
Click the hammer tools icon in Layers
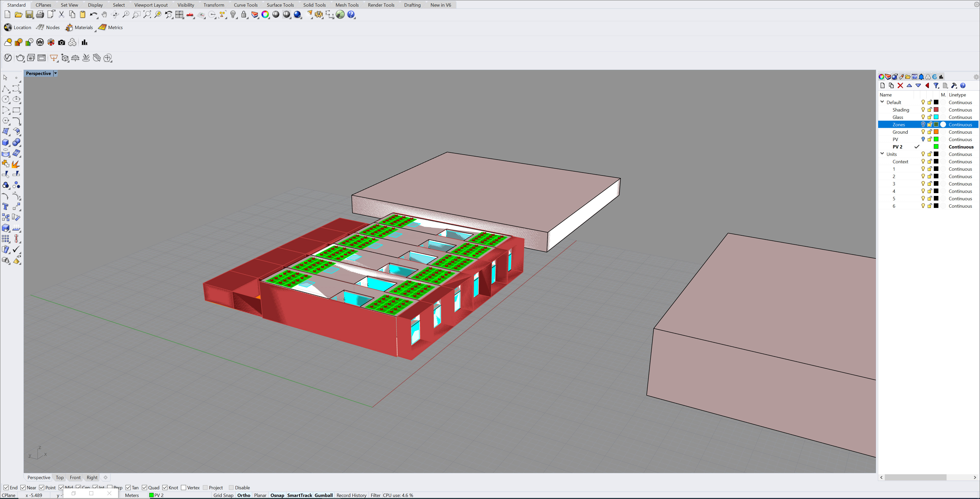tap(954, 85)
